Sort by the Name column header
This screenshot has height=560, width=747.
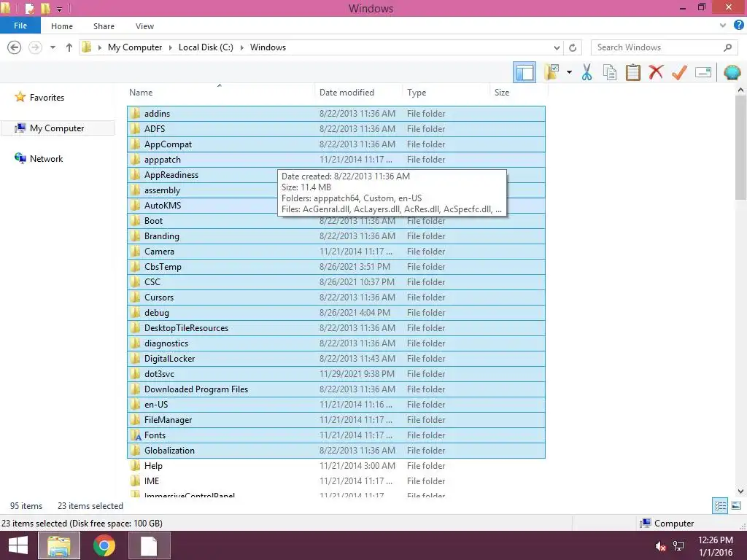point(221,93)
